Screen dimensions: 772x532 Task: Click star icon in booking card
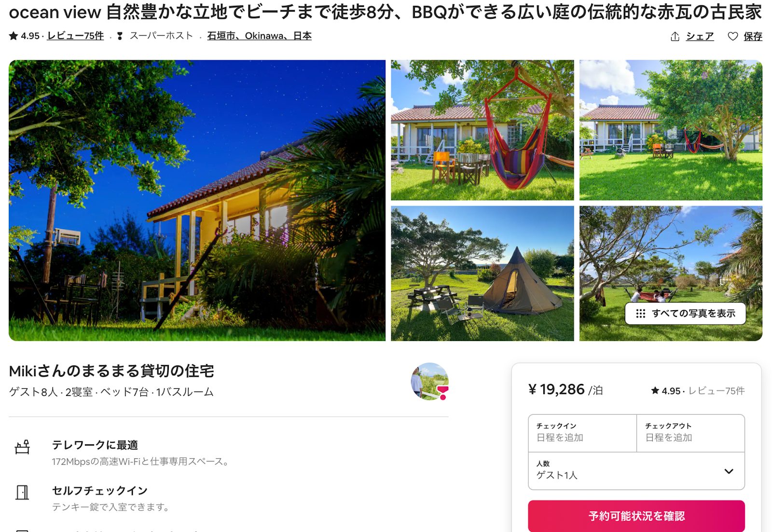coord(655,391)
